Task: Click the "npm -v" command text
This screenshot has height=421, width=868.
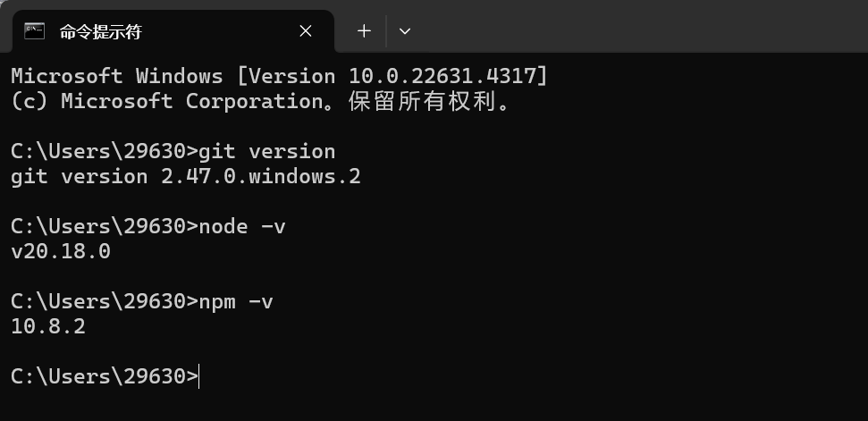Action: pyautogui.click(x=235, y=301)
